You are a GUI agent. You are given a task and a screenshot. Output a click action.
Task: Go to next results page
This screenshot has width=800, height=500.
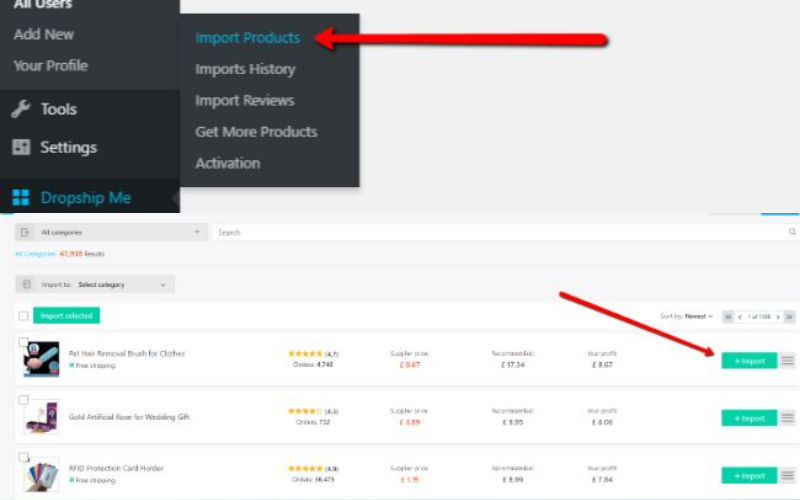(778, 317)
